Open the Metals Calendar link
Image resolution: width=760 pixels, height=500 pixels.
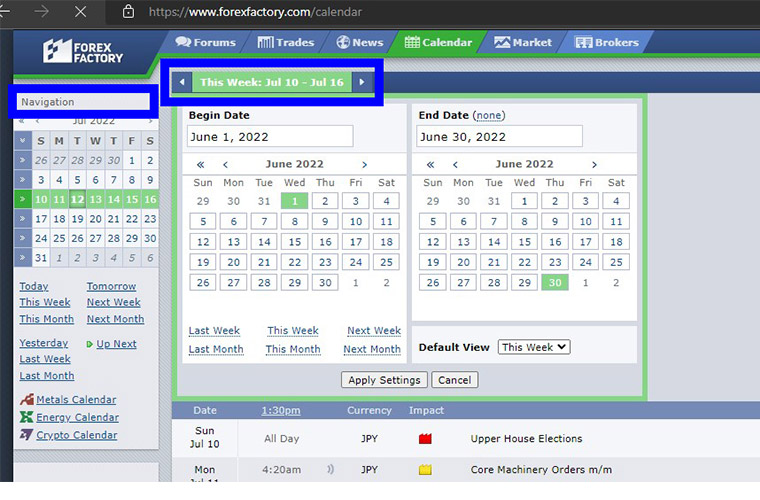pyautogui.click(x=76, y=400)
